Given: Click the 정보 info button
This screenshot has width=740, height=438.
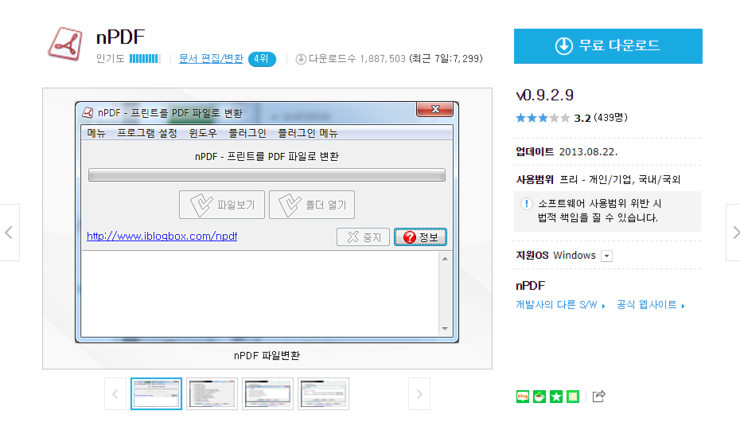Looking at the screenshot, I should [x=420, y=237].
